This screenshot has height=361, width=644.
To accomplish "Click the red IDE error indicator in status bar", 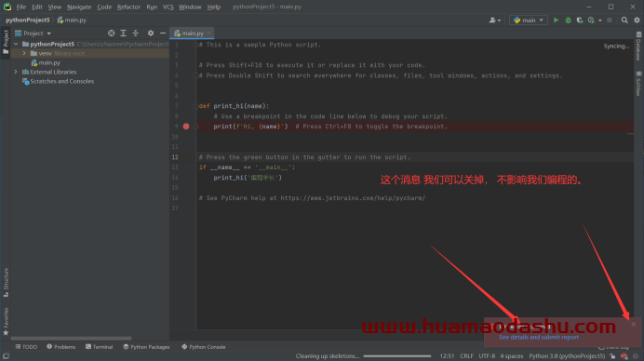I will (x=624, y=356).
